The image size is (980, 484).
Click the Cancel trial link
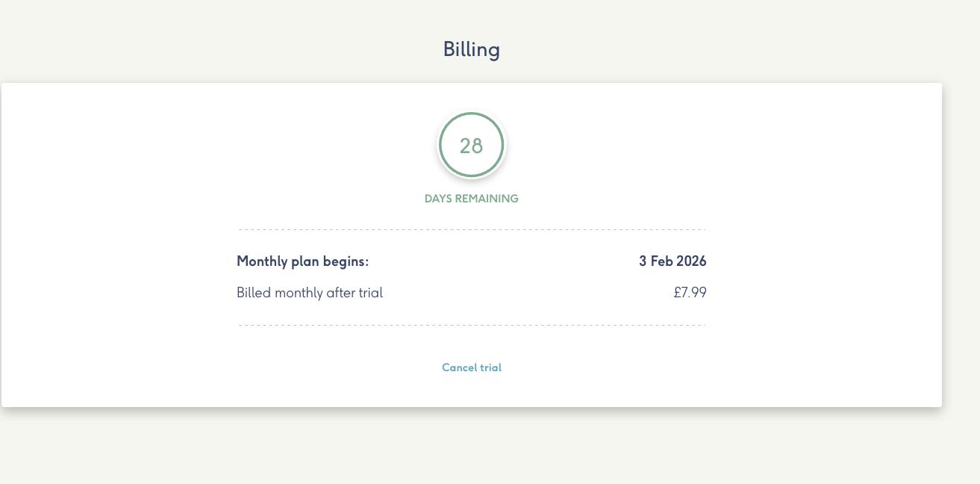(x=471, y=367)
